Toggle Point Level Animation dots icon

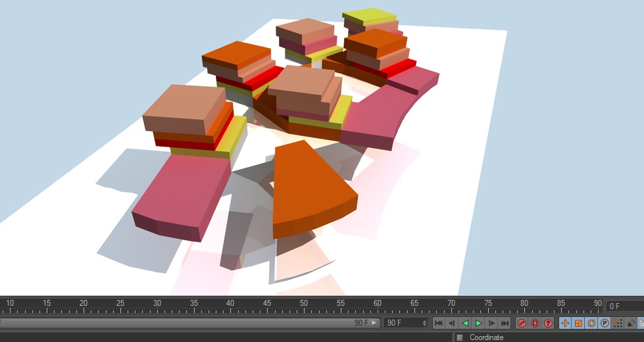[x=618, y=323]
